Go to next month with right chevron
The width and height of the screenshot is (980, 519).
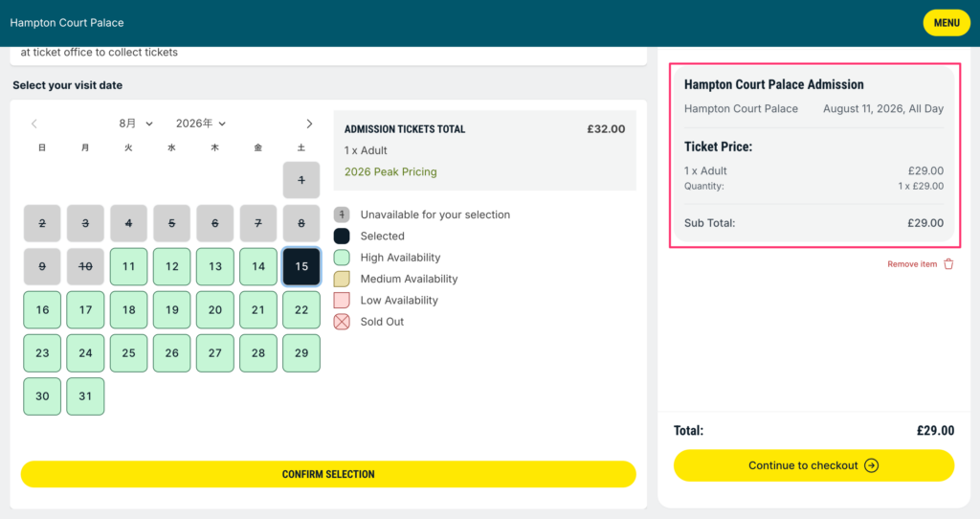click(309, 124)
